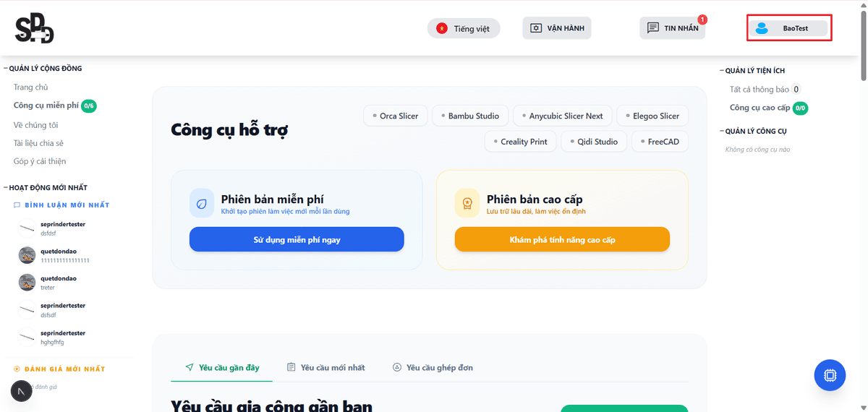Screen dimensions: 868x412
Task: Click the SDD logo at top left
Action: (34, 29)
